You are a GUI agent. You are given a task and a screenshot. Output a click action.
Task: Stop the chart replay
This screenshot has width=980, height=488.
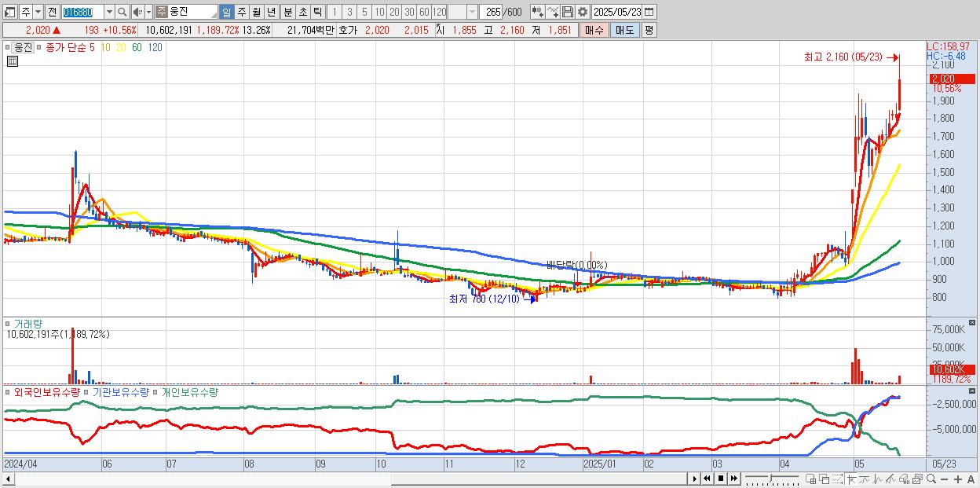(x=720, y=479)
